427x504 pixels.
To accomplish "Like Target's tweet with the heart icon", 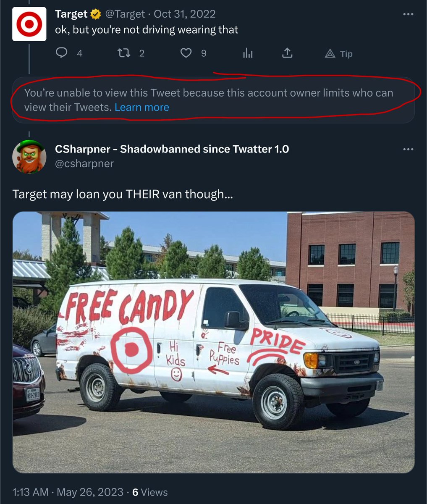I will point(186,53).
